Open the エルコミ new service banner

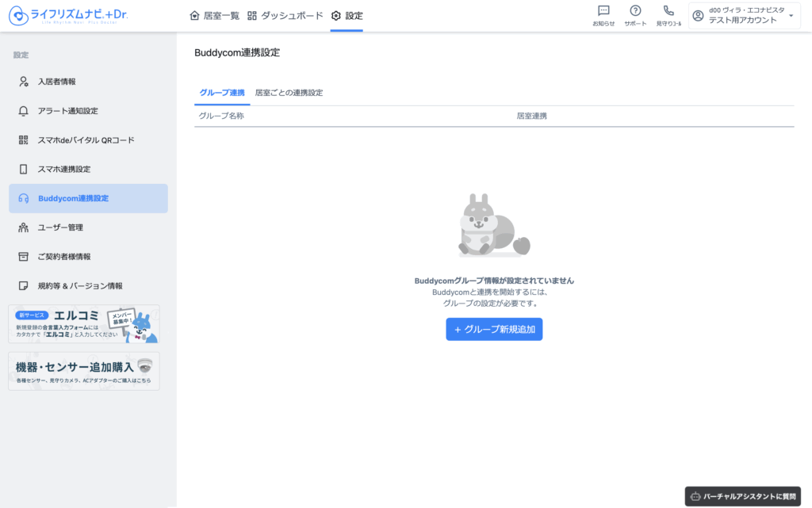(84, 324)
